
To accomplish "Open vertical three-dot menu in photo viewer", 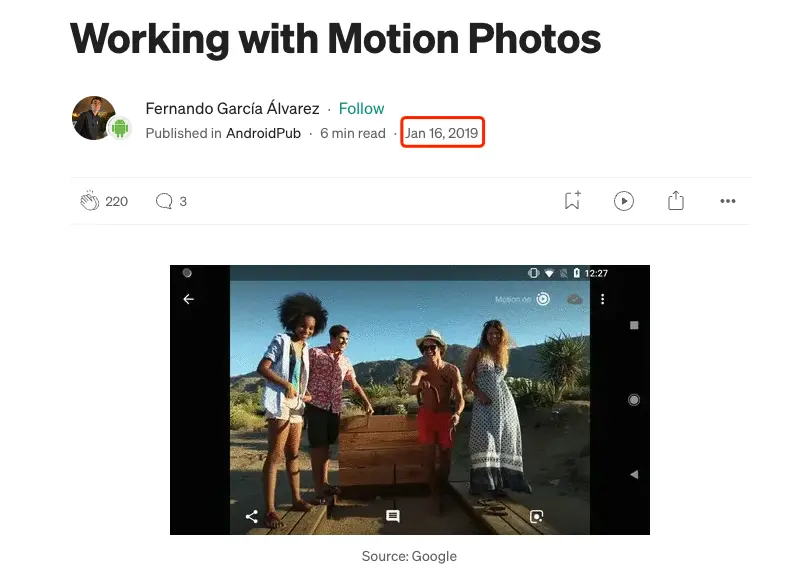I will click(x=602, y=299).
